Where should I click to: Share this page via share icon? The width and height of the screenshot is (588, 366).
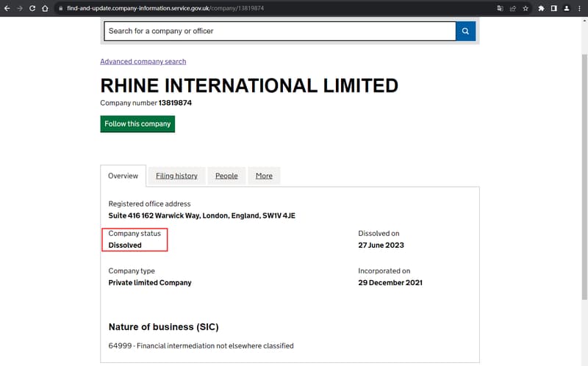click(x=512, y=8)
